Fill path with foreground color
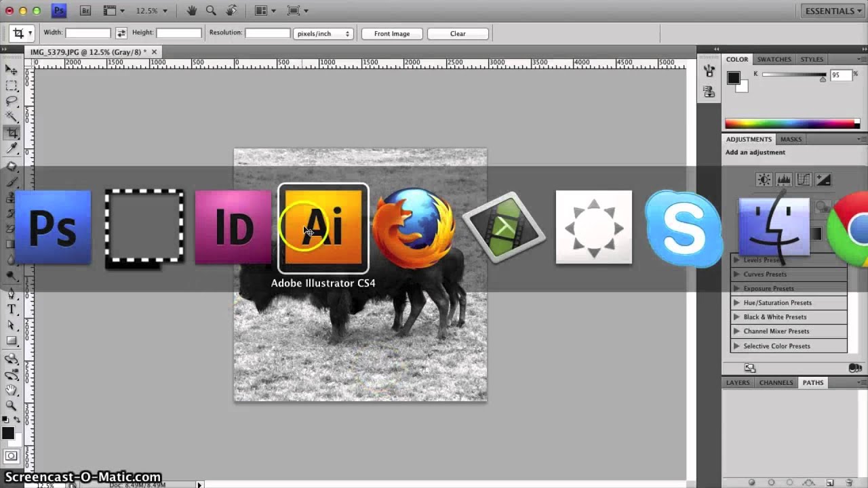 point(752,483)
